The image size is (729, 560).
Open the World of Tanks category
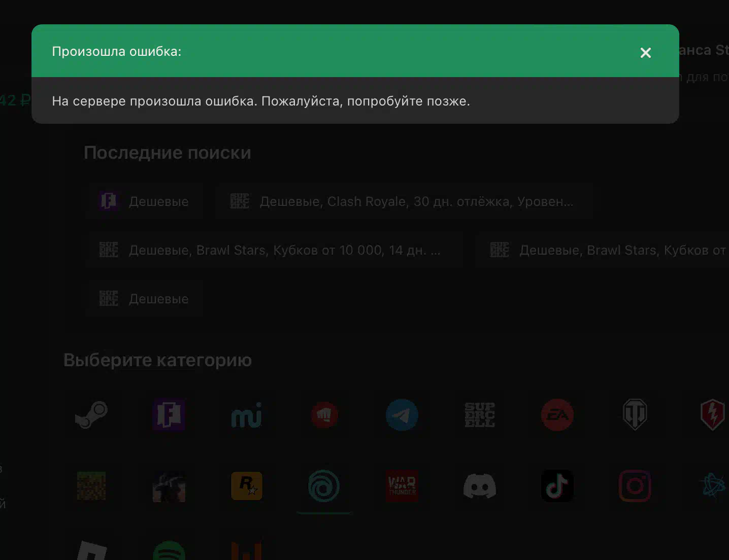click(x=635, y=415)
